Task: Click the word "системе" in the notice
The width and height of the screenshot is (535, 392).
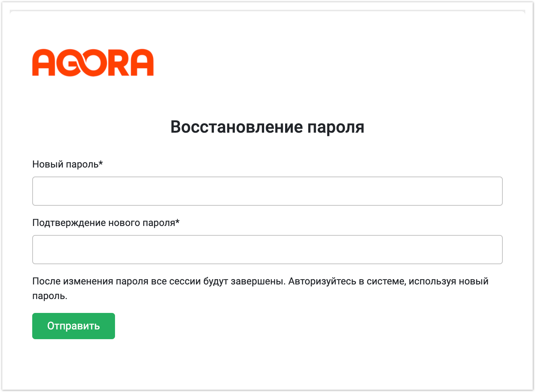Action: [x=386, y=281]
